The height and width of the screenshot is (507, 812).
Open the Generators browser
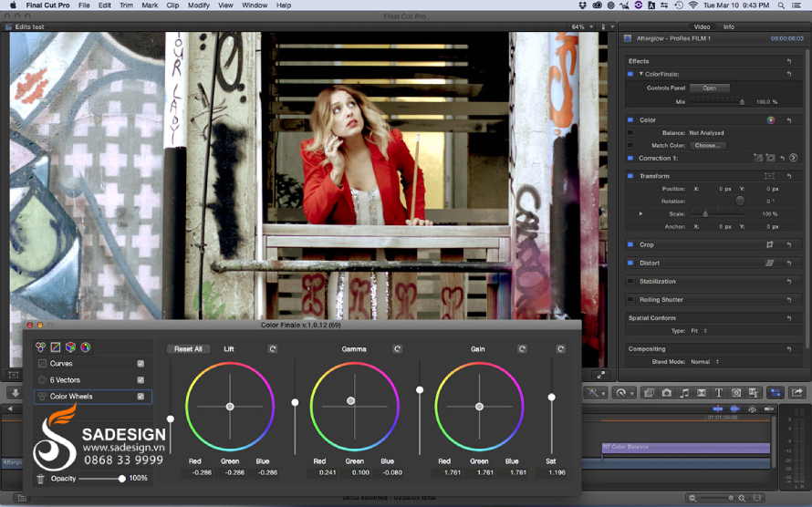(736, 393)
